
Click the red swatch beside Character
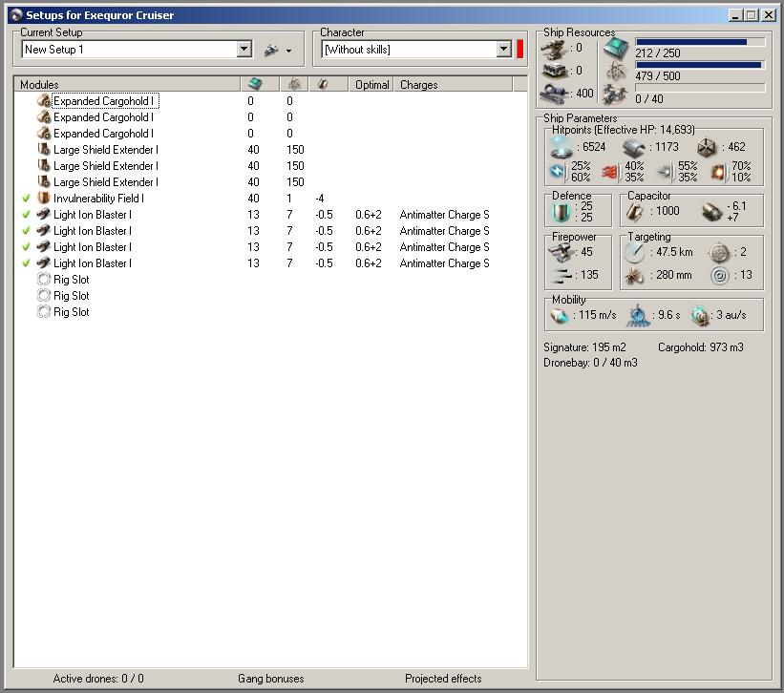(520, 50)
